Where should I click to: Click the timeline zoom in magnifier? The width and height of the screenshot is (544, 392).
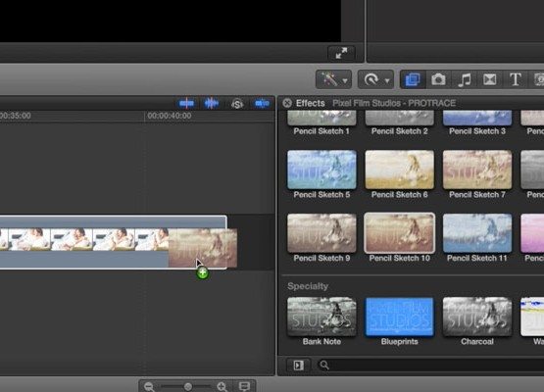[x=222, y=386]
